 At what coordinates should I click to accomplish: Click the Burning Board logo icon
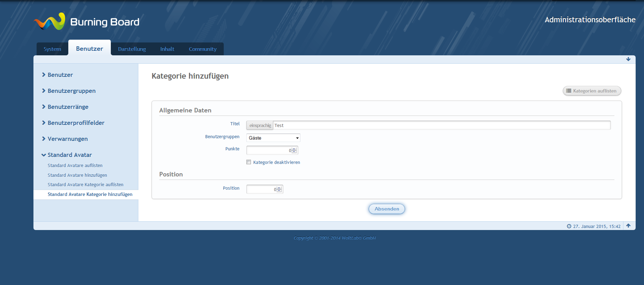click(x=49, y=22)
